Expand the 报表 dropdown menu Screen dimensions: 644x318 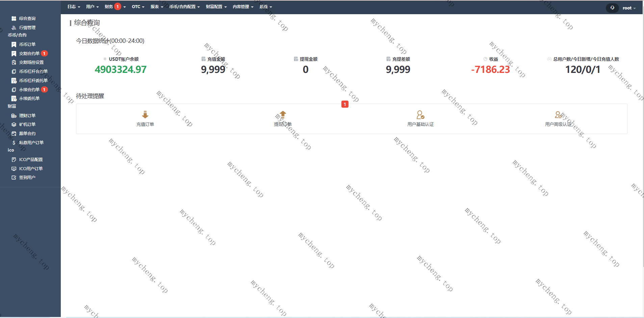click(x=157, y=7)
